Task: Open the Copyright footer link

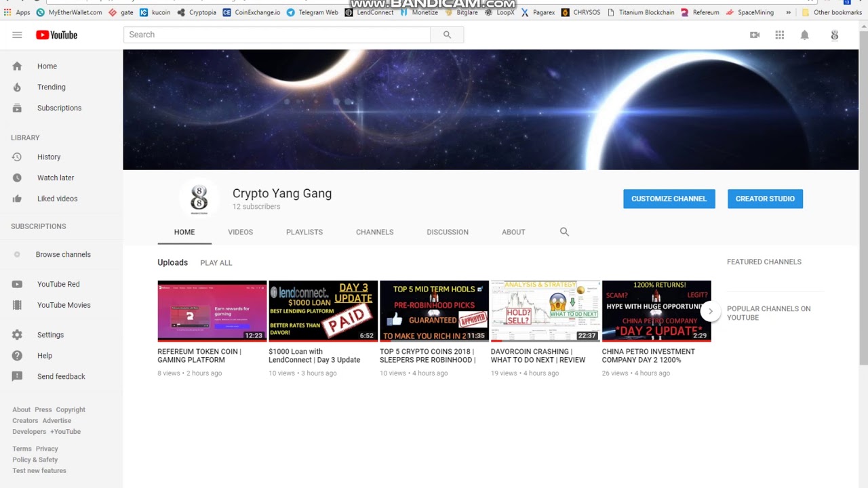Action: coord(71,409)
